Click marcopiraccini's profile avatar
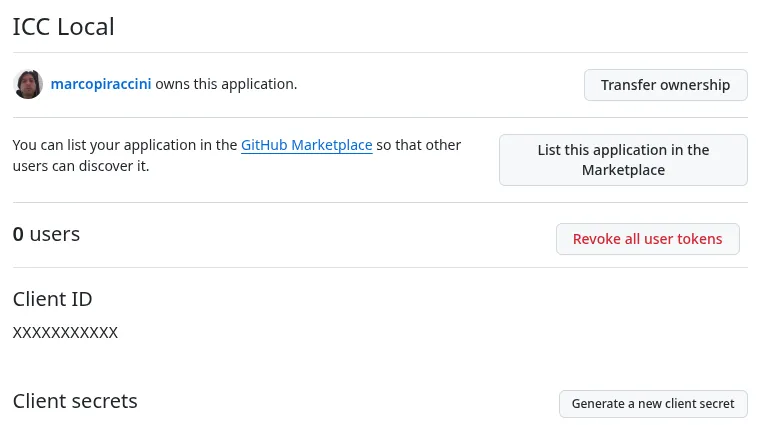 tap(28, 84)
